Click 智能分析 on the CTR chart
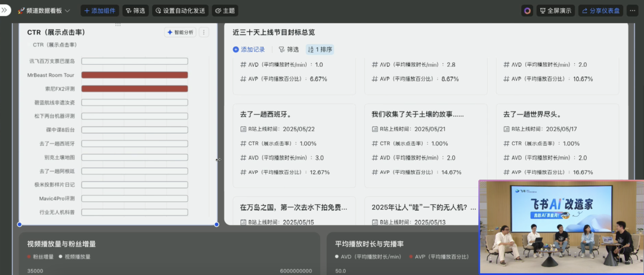Image resolution: width=644 pixels, height=275 pixels. [180, 32]
